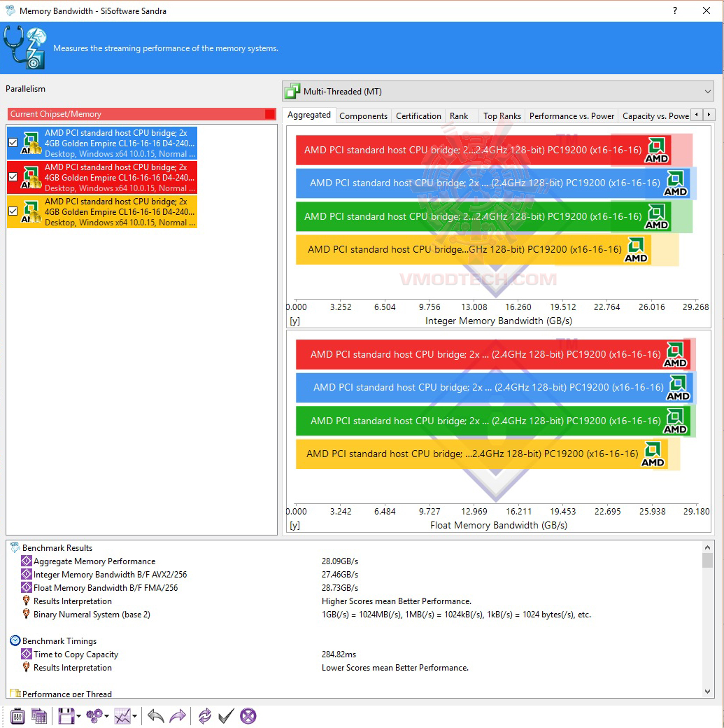Click the refresh results icon
Viewport: 724px width, 728px height.
click(x=205, y=716)
